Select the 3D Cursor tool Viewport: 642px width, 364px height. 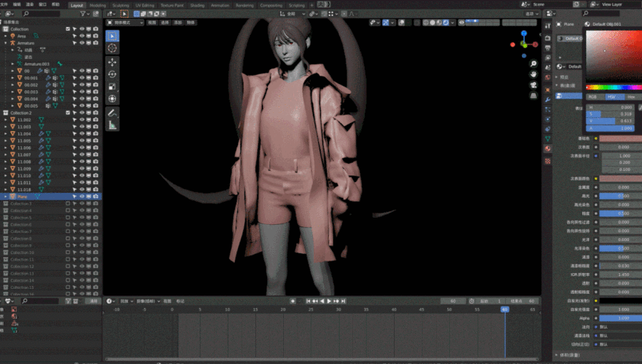coord(112,48)
